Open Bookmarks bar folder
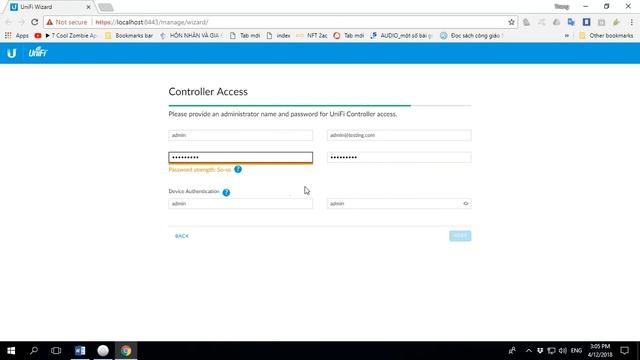Image resolution: width=640 pixels, height=360 pixels. pos(129,36)
